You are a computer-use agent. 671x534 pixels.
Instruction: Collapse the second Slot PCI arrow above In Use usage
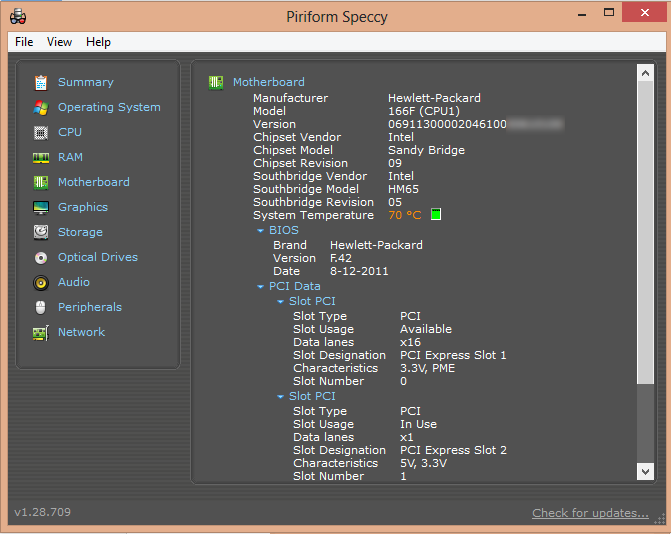click(x=280, y=397)
